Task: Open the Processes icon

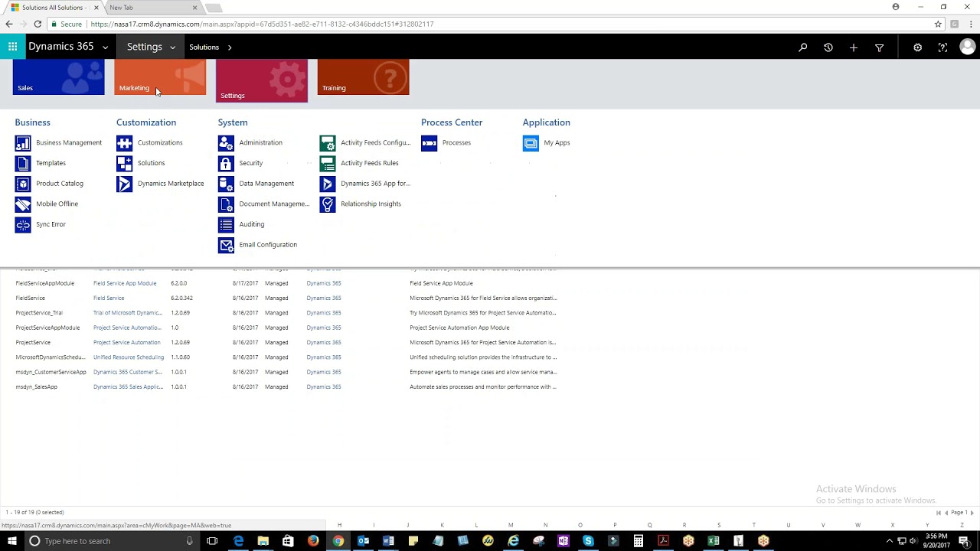Action: coord(429,143)
